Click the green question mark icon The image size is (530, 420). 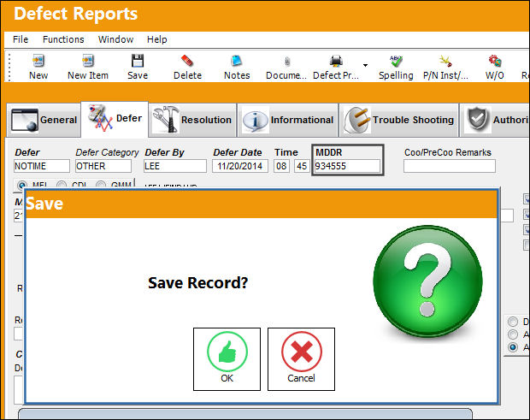click(x=427, y=281)
